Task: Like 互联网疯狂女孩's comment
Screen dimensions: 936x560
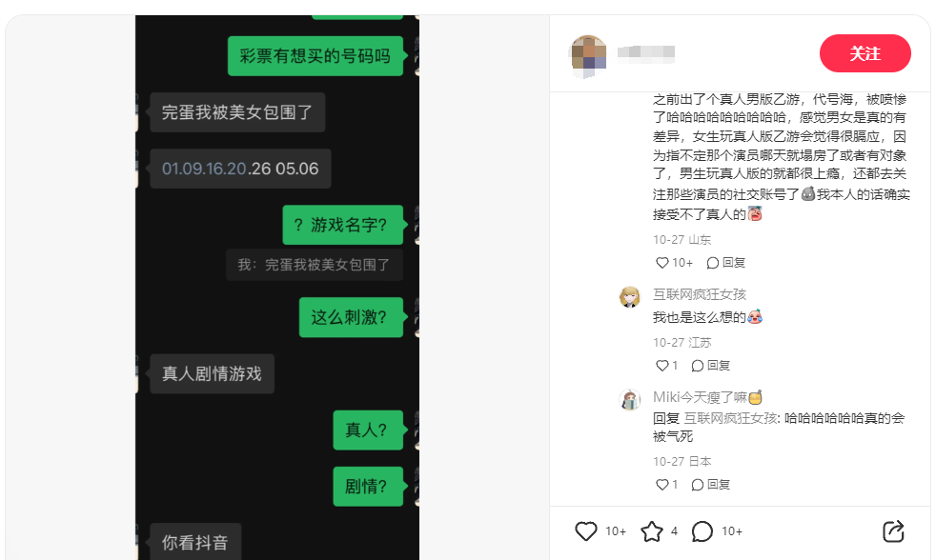Action: [x=662, y=366]
